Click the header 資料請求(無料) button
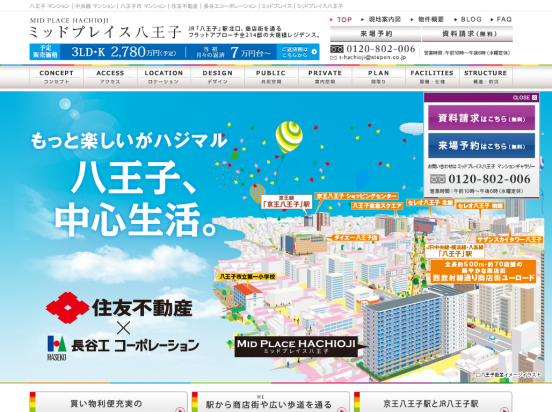552x412 pixels. (467, 34)
